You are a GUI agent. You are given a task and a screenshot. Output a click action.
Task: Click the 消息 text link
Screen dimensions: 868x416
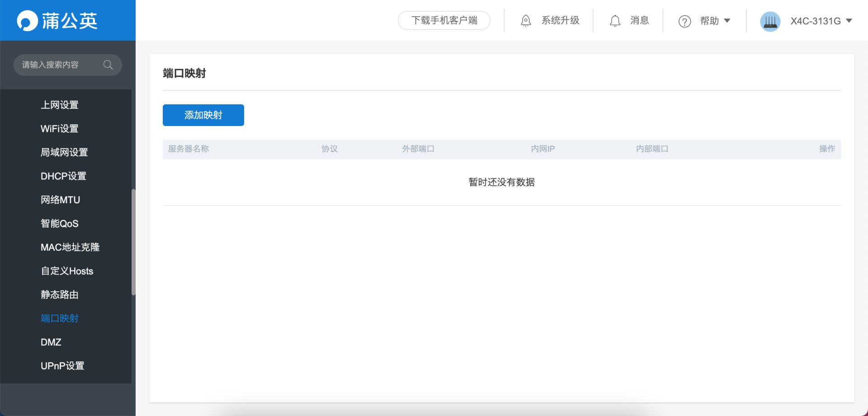point(640,20)
